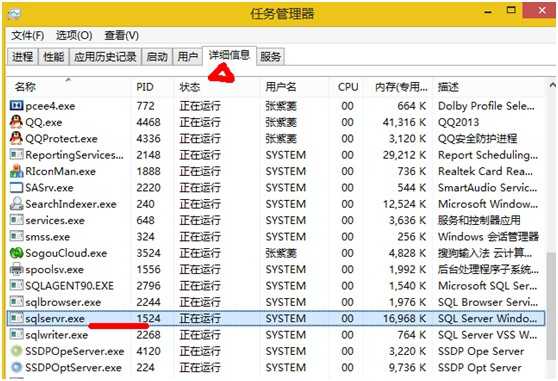The height and width of the screenshot is (381, 558).
Task: Click description Realtek Card Rea...
Action: point(485,171)
